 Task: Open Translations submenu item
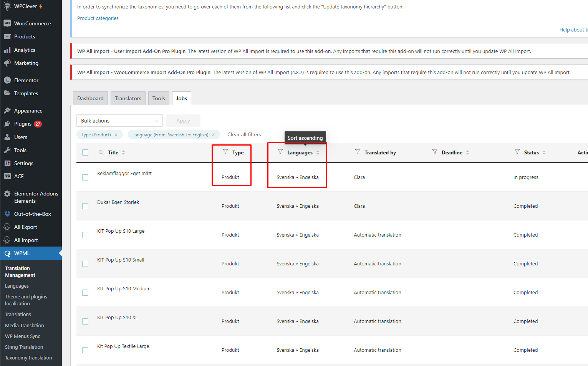18,315
